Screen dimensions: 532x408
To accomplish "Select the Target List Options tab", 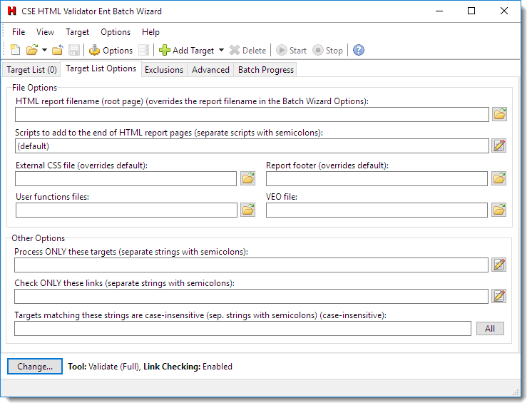I will 101,69.
